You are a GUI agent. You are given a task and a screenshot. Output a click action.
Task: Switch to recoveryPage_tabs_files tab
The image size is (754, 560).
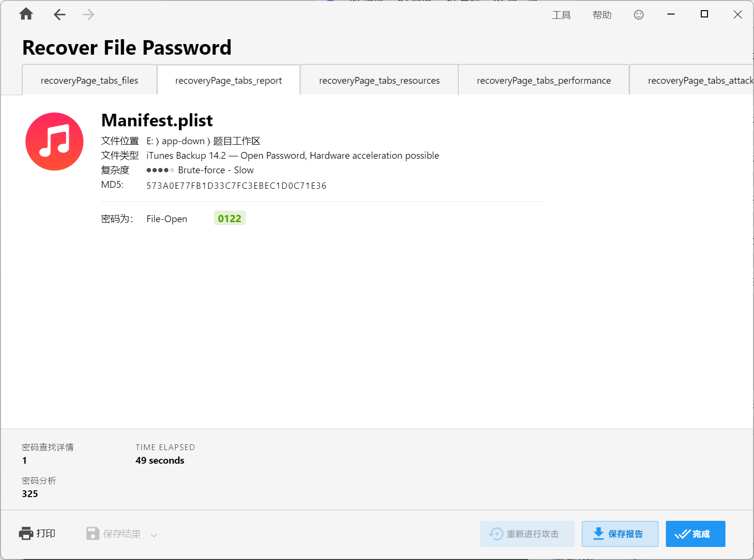click(x=90, y=80)
